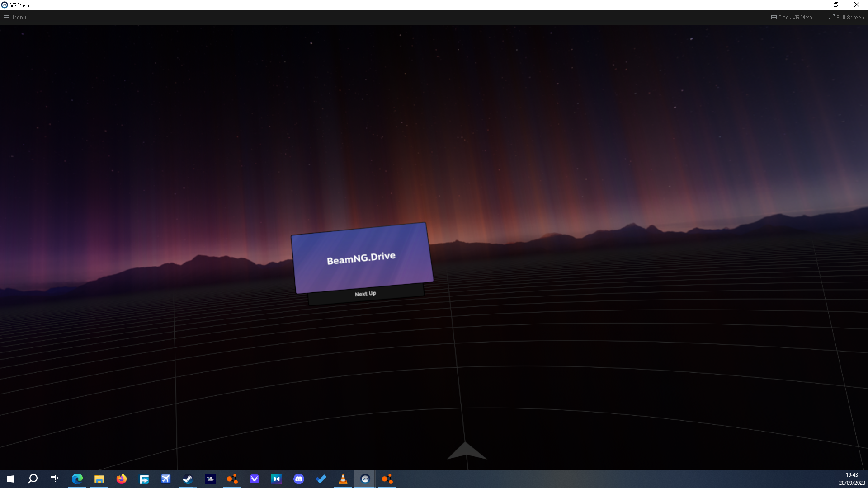868x488 pixels.
Task: Open the orange BeamNG icon beside Flight Simulator
Action: (x=232, y=479)
